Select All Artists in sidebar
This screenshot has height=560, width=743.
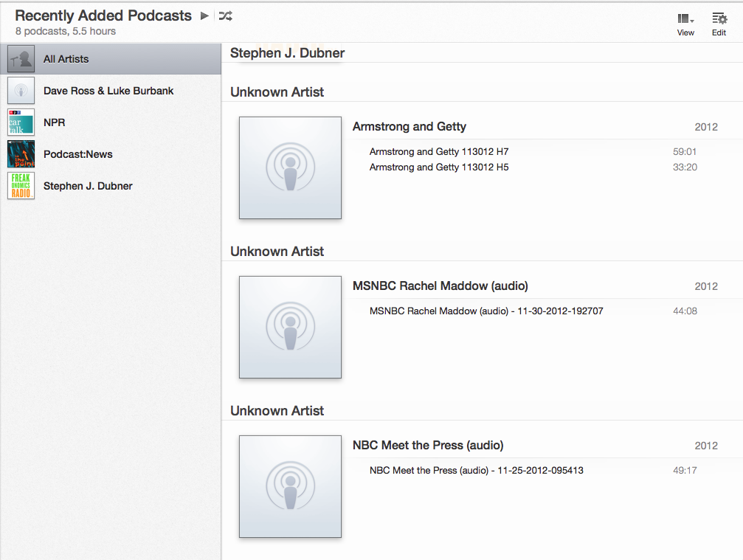point(111,59)
